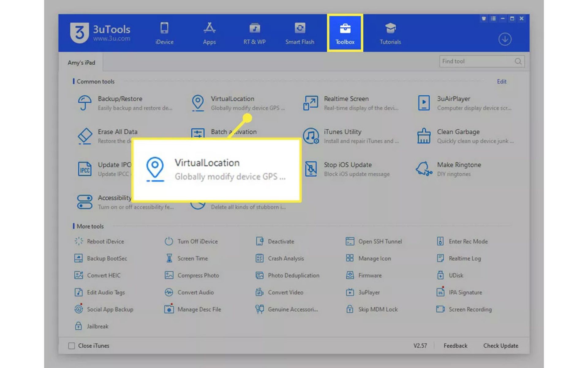This screenshot has height=368, width=588.
Task: Open Realtime Log
Action: pos(459,258)
